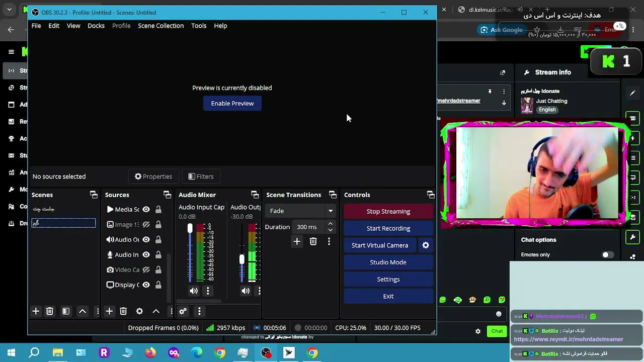This screenshot has width=644, height=362.
Task: Decrease transition duration with down arrow
Action: 330,230
